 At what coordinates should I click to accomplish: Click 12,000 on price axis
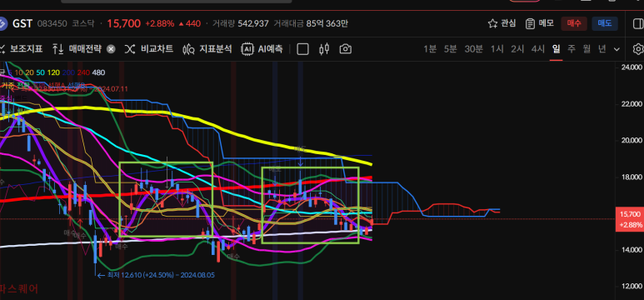pyautogui.click(x=632, y=286)
